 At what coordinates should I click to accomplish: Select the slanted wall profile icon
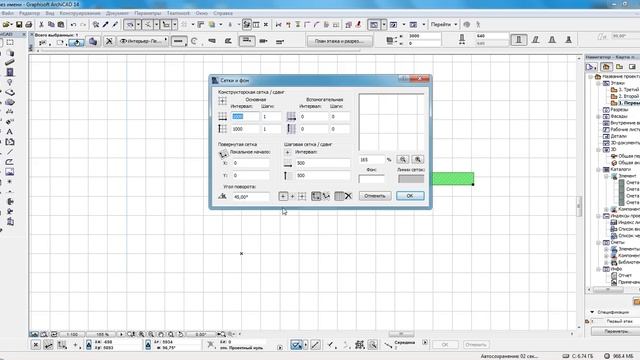click(536, 40)
